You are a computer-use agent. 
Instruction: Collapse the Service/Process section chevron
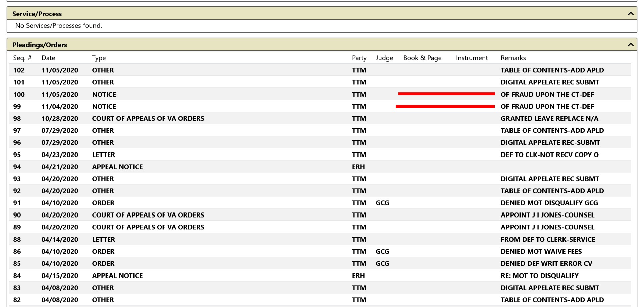pos(631,14)
